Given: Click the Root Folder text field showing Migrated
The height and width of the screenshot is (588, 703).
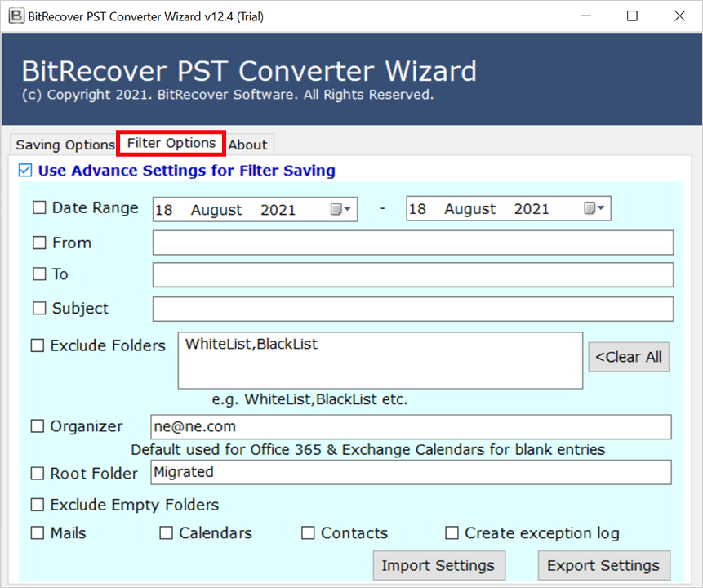Looking at the screenshot, I should [408, 472].
